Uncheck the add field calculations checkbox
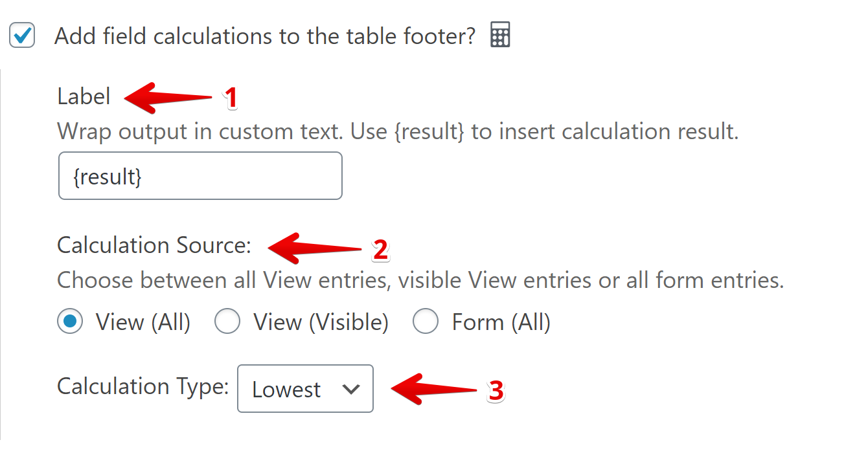This screenshot has height=451, width=868. click(x=23, y=36)
